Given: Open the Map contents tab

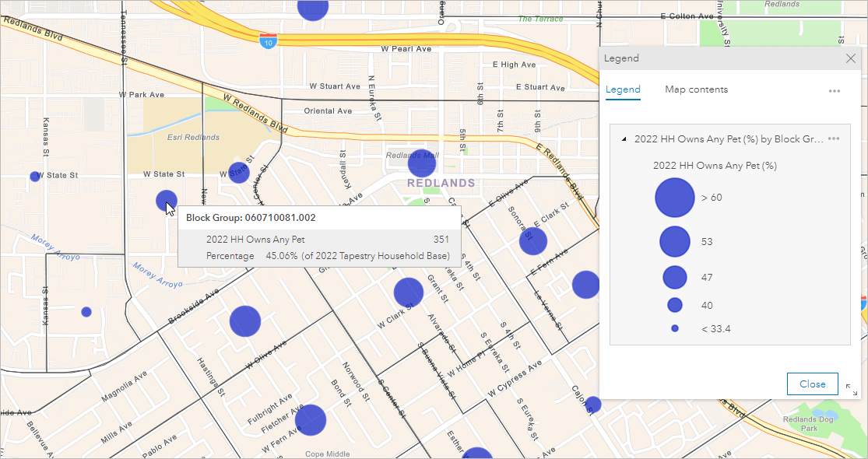Looking at the screenshot, I should [x=697, y=89].
